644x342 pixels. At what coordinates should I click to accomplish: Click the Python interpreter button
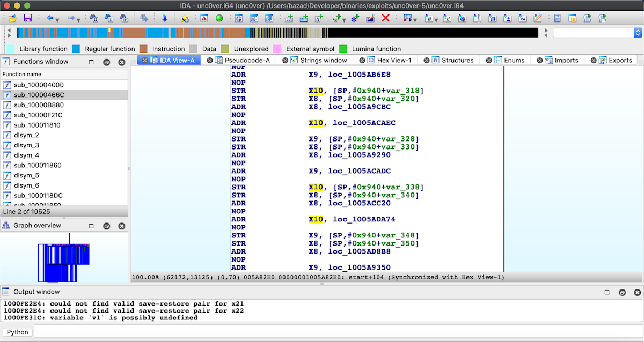[x=17, y=331]
